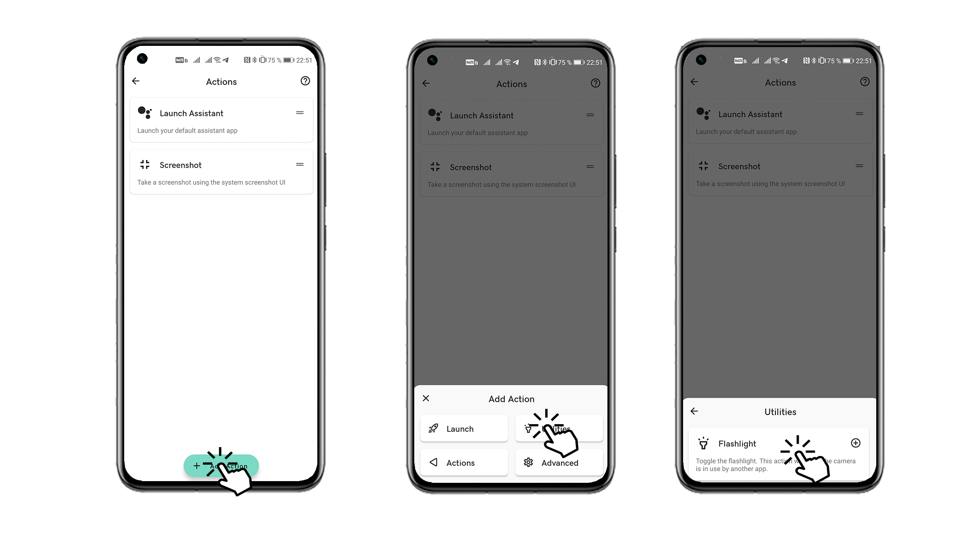Click the Advanced gear icon in Add Action

[x=528, y=462]
